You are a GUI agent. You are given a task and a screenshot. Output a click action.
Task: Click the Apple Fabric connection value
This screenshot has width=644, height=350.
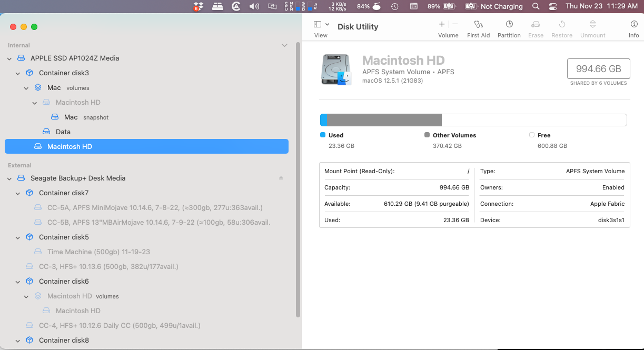(x=607, y=204)
